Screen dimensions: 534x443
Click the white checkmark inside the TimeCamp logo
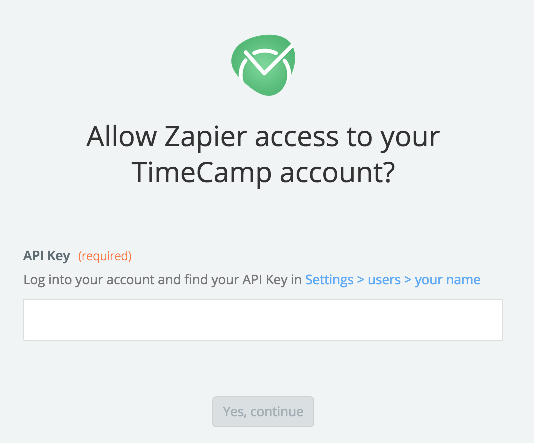[x=269, y=59]
